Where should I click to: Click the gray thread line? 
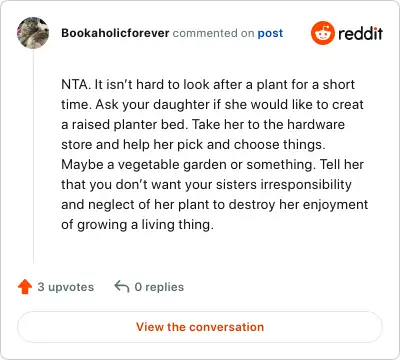33,156
